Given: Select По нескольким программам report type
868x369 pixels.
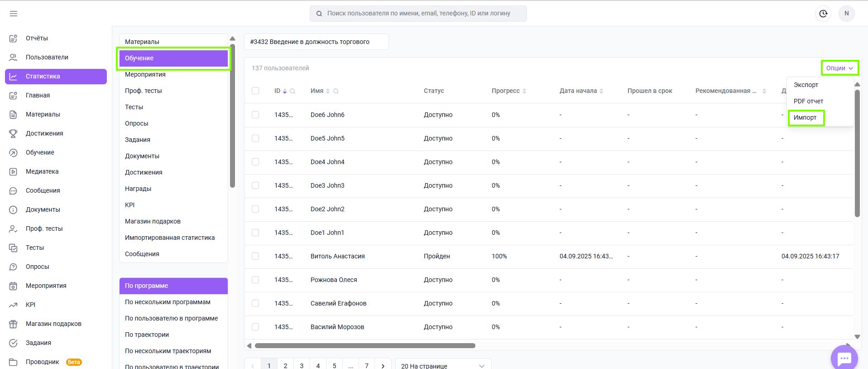Looking at the screenshot, I should (x=174, y=302).
